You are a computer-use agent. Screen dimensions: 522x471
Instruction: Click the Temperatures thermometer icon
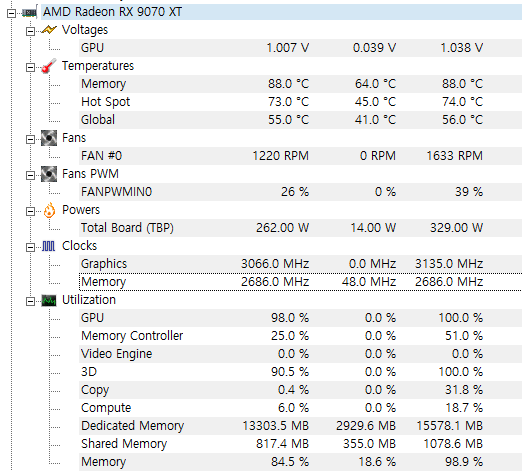[49, 66]
